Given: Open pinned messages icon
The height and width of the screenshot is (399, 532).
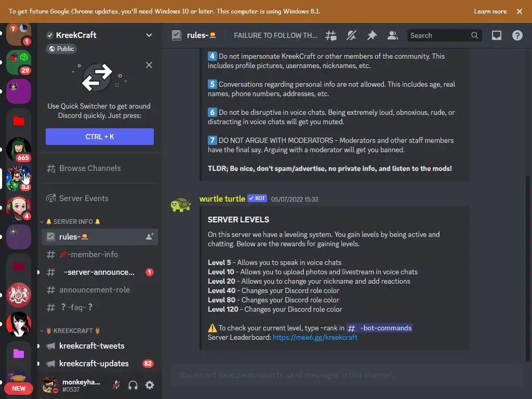Looking at the screenshot, I should [372, 35].
